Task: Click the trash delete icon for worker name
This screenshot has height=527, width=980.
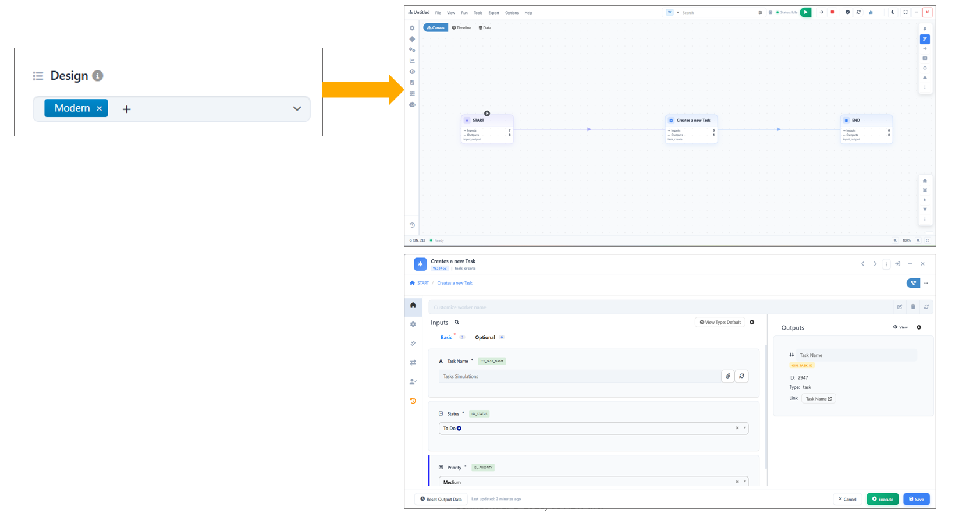Action: tap(913, 307)
